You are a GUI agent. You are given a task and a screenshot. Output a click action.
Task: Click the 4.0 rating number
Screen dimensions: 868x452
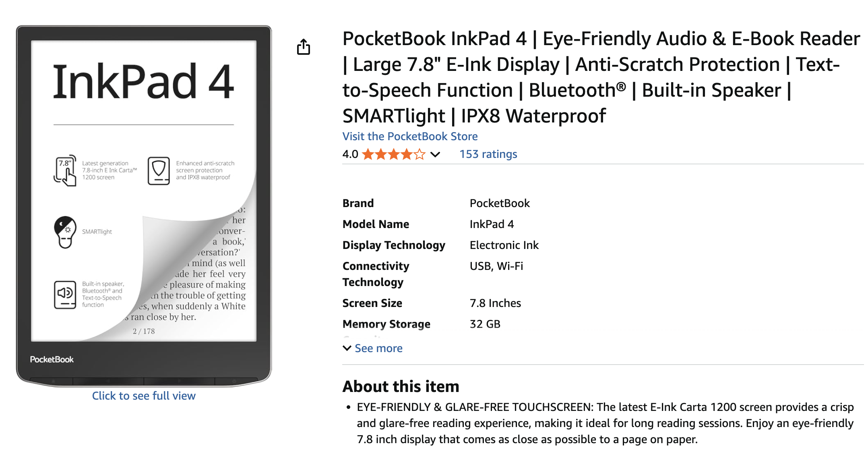click(x=350, y=154)
